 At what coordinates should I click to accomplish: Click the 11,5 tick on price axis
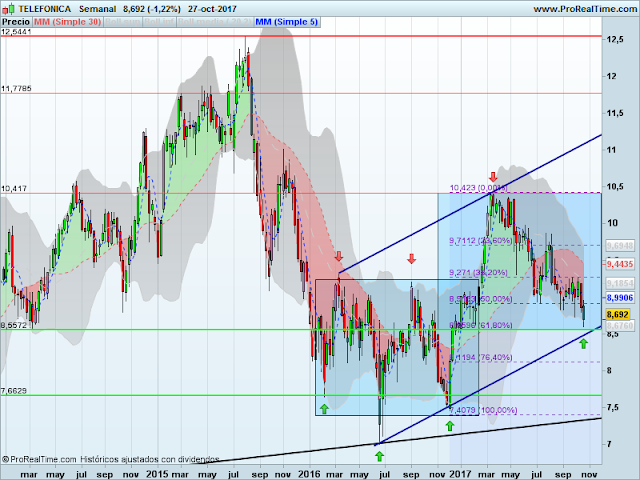pos(615,113)
